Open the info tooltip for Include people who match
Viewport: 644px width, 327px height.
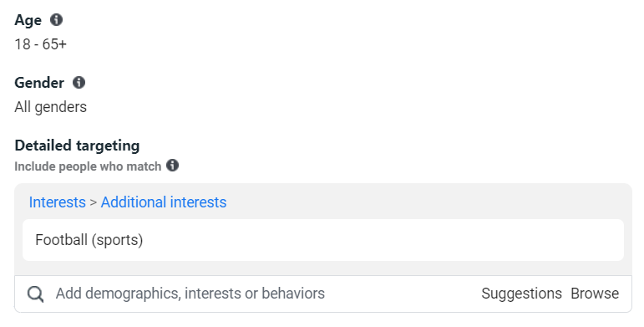(x=173, y=166)
